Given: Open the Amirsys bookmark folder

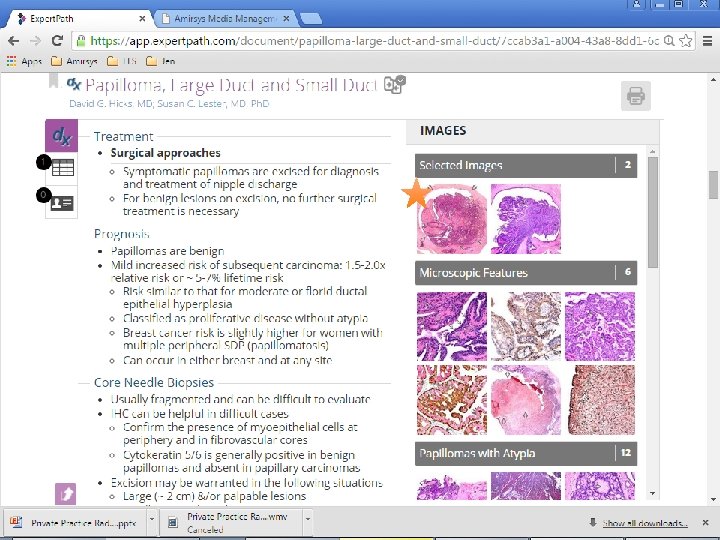Looking at the screenshot, I should [74, 61].
